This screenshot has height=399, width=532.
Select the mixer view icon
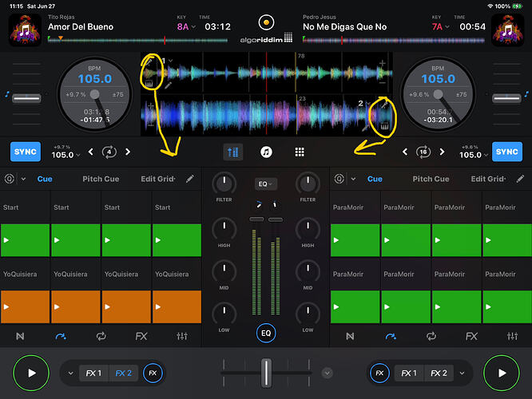(233, 152)
